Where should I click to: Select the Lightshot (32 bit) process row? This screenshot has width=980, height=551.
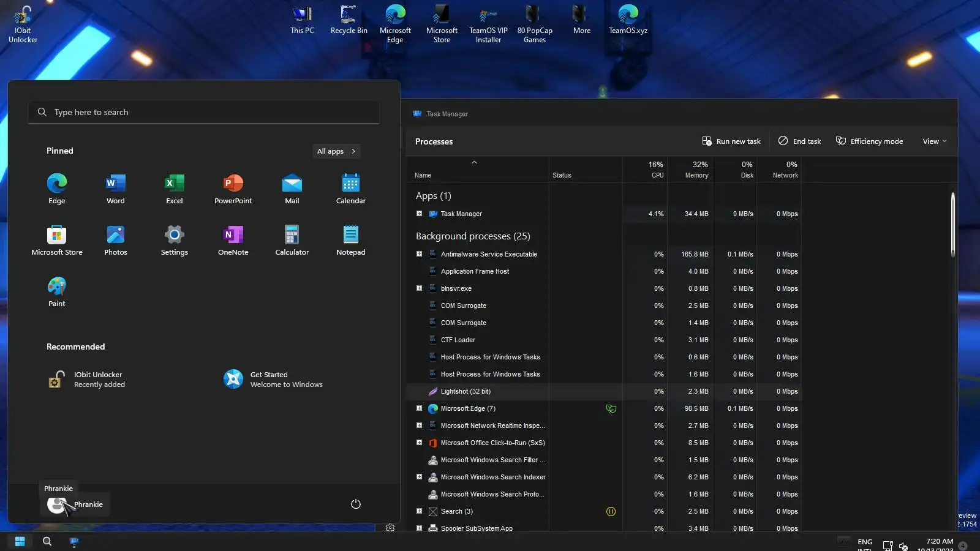tap(604, 391)
